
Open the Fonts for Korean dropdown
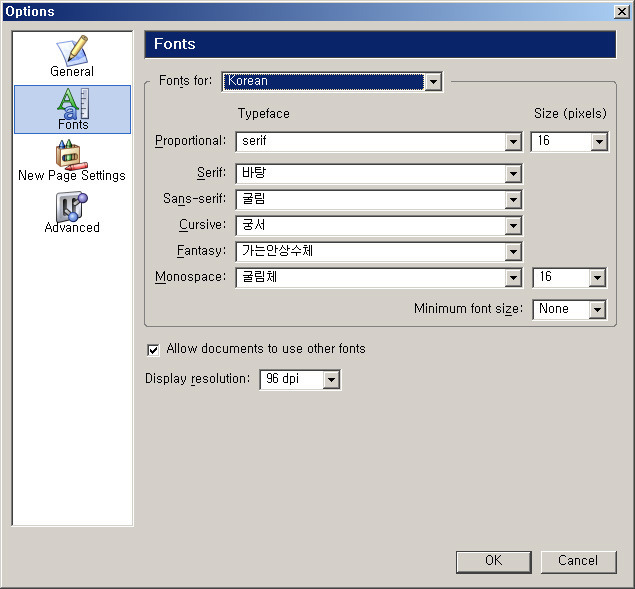pos(332,82)
